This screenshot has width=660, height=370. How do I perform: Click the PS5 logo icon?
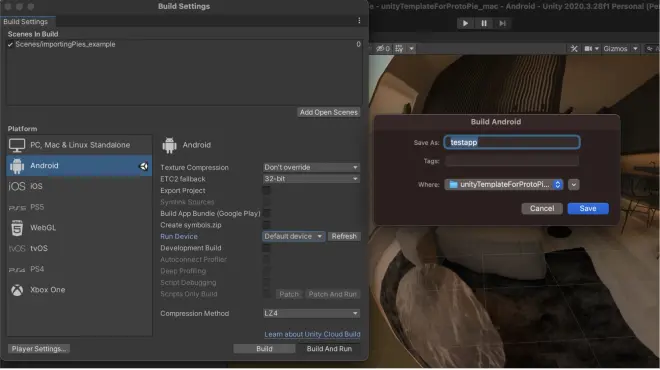tap(17, 208)
